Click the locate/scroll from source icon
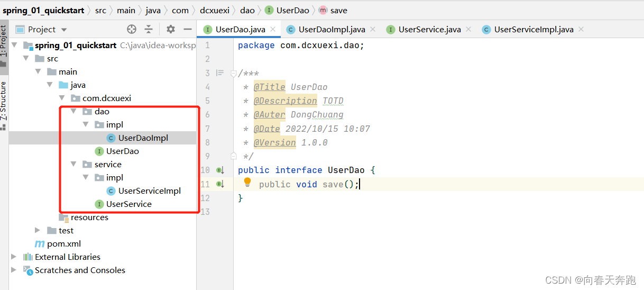This screenshot has height=290, width=644. coord(132,29)
